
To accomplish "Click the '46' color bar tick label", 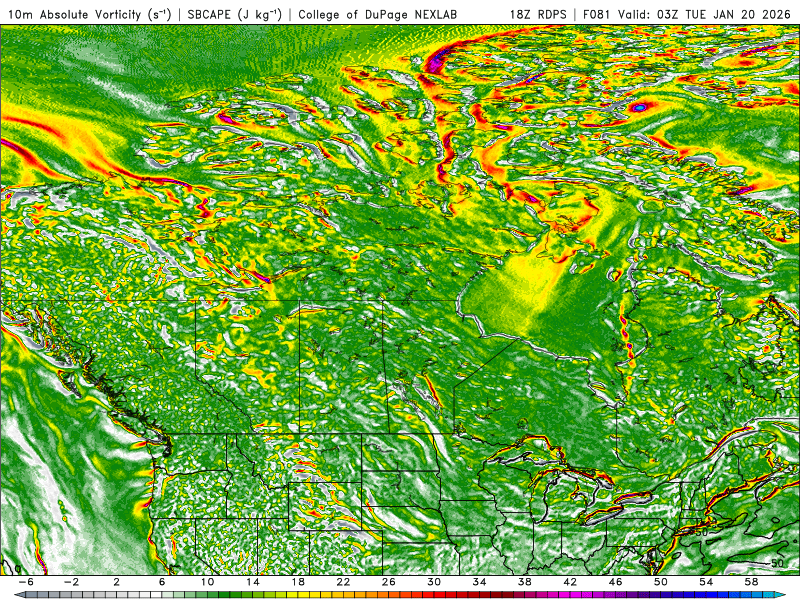I will [x=615, y=582].
